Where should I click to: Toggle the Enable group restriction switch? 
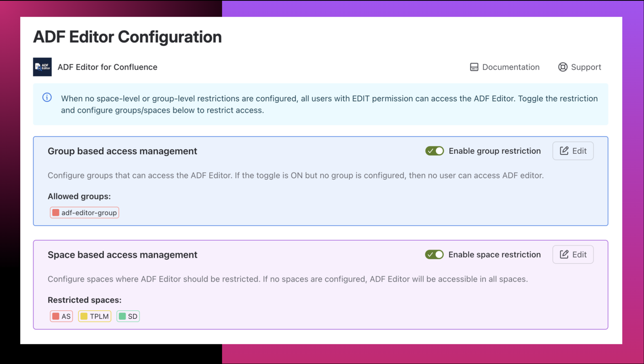click(x=434, y=151)
